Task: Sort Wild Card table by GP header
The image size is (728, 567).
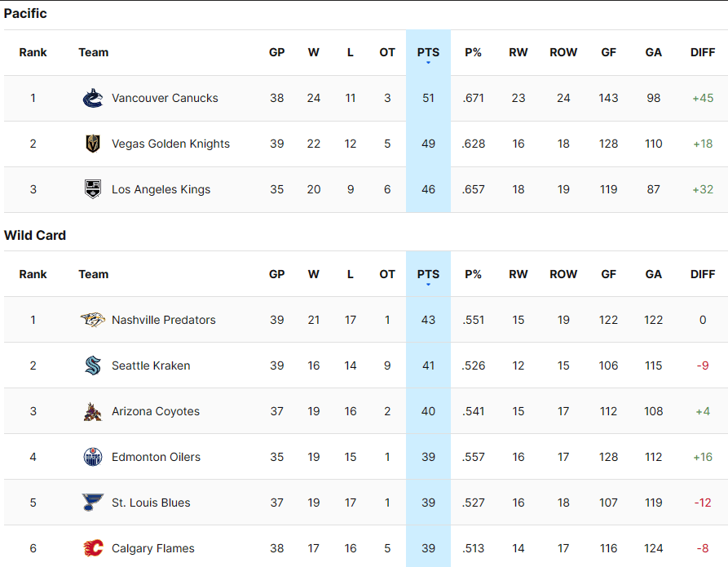Action: pos(276,274)
